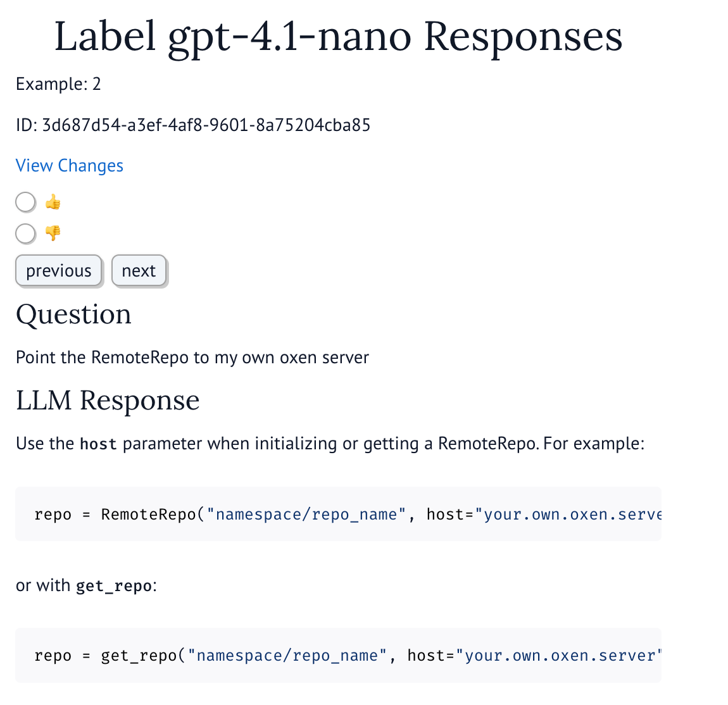
Task: Click the thumbs up emoji icon
Action: click(53, 203)
